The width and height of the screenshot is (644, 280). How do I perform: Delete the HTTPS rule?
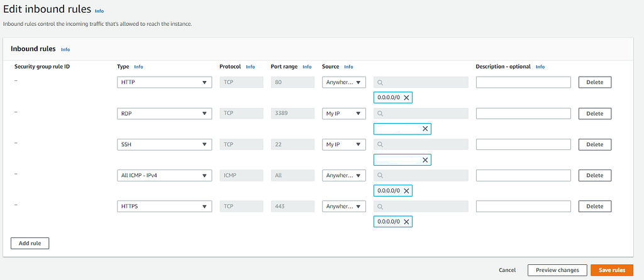tap(595, 206)
